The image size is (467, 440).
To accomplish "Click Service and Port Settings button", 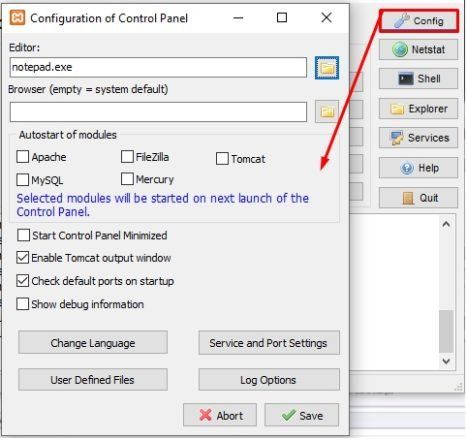I will tap(269, 343).
